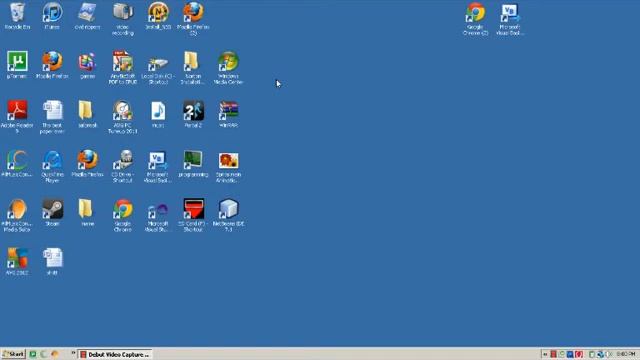Open the Start menu
640x360 pixels.
[13, 354]
